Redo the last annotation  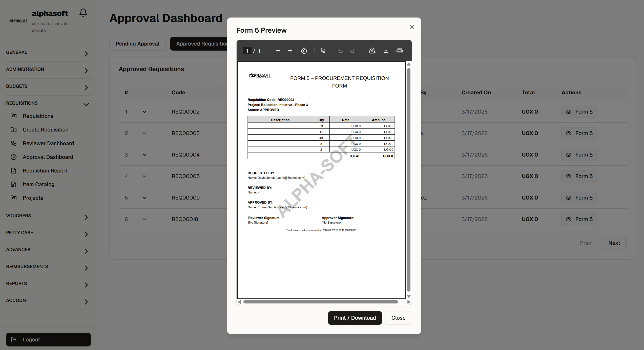[352, 51]
